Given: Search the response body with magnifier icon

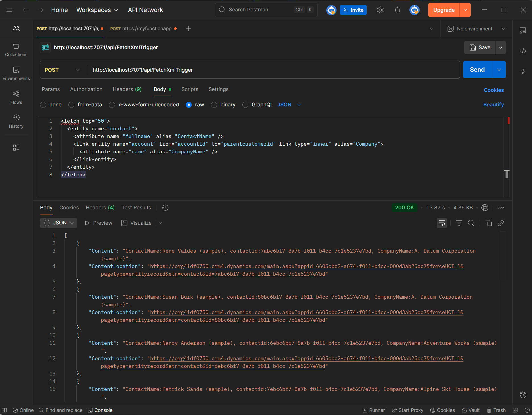Looking at the screenshot, I should click(471, 223).
